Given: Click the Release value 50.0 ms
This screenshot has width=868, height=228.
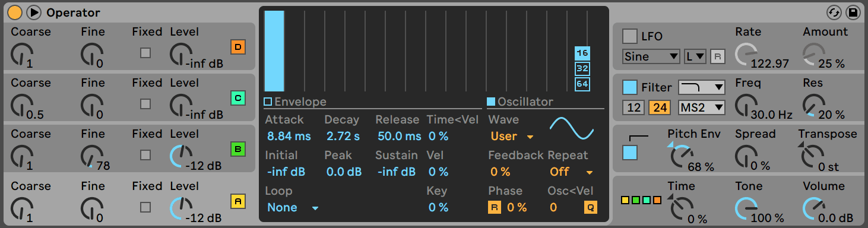Looking at the screenshot, I should 399,136.
